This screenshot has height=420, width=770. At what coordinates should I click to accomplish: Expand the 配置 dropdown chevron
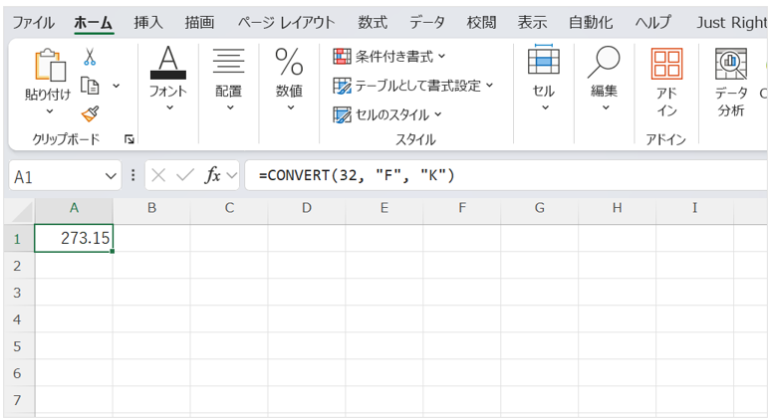(x=230, y=108)
